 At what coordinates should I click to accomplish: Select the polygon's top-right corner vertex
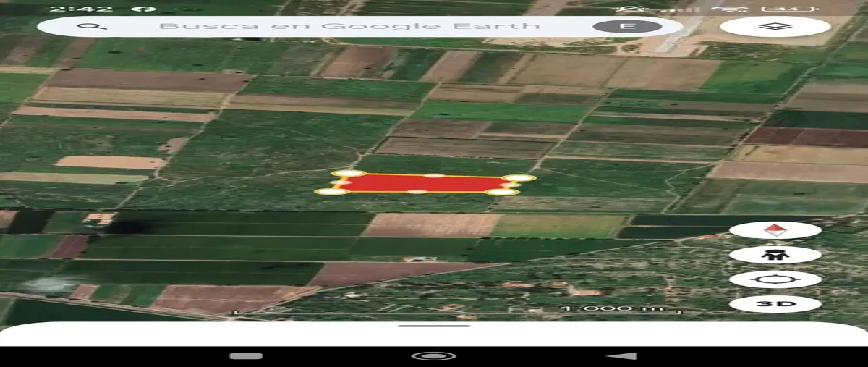coord(519,177)
